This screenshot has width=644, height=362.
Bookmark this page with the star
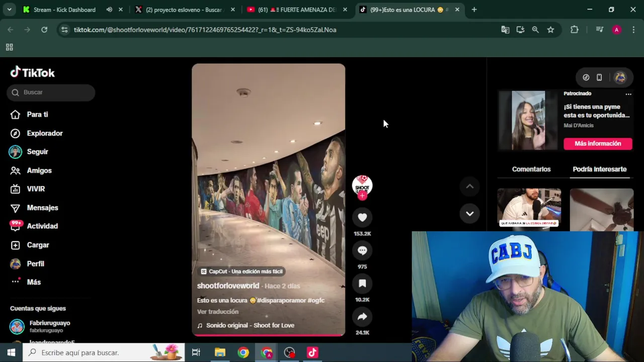coord(550,30)
